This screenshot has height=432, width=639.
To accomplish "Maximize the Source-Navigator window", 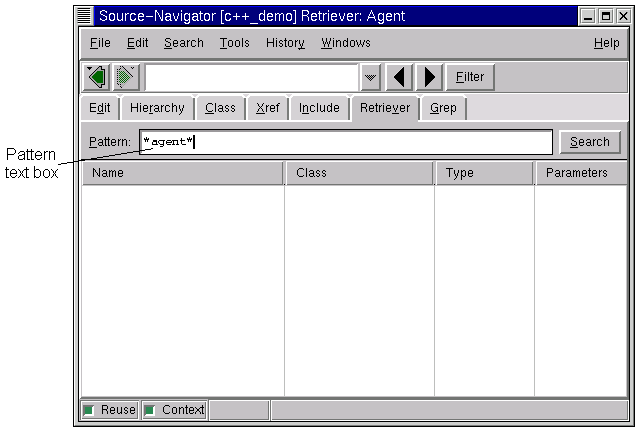I will [606, 16].
